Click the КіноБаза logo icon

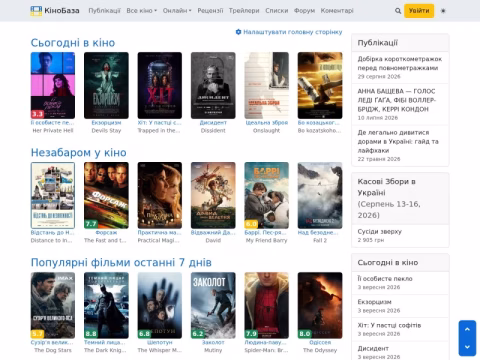tap(36, 11)
